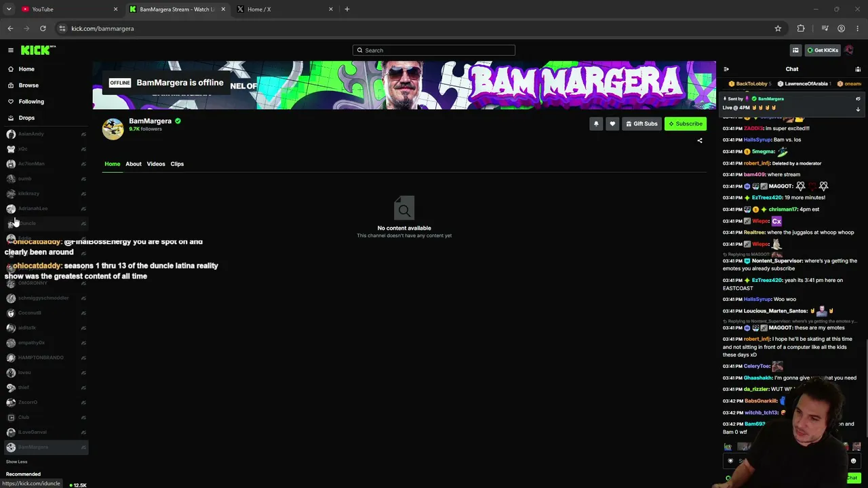
Task: Click bam409 username in chat
Action: [x=754, y=174]
